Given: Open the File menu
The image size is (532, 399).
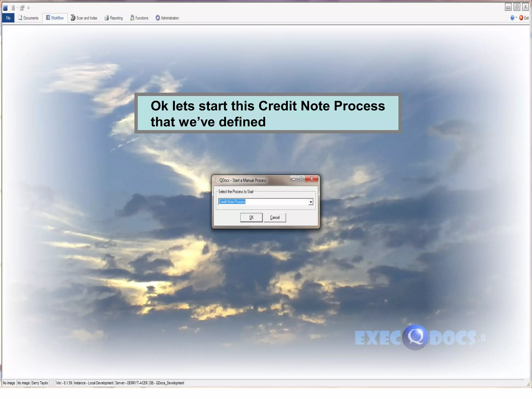Looking at the screenshot, I should (8, 18).
